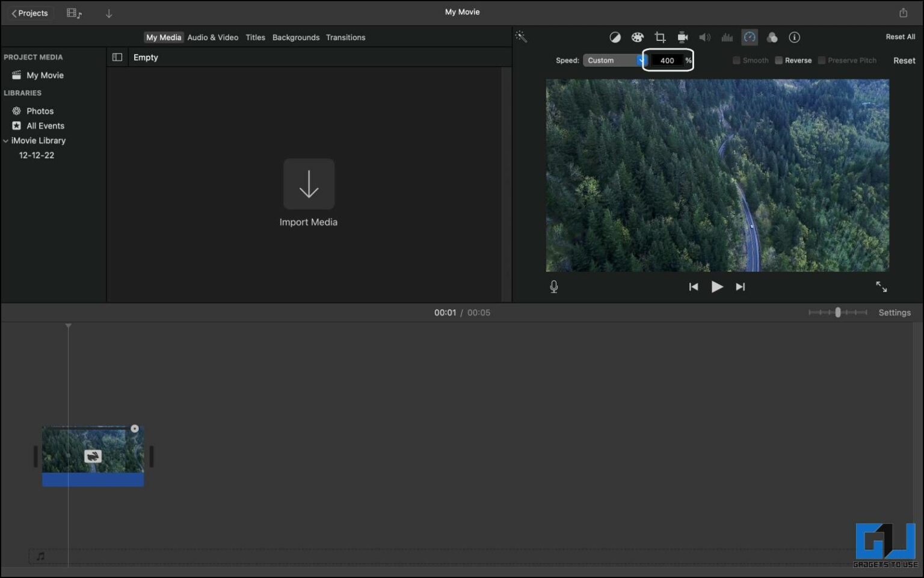This screenshot has height=578, width=924.
Task: Edit the 400 speed percentage value
Action: [x=667, y=60]
